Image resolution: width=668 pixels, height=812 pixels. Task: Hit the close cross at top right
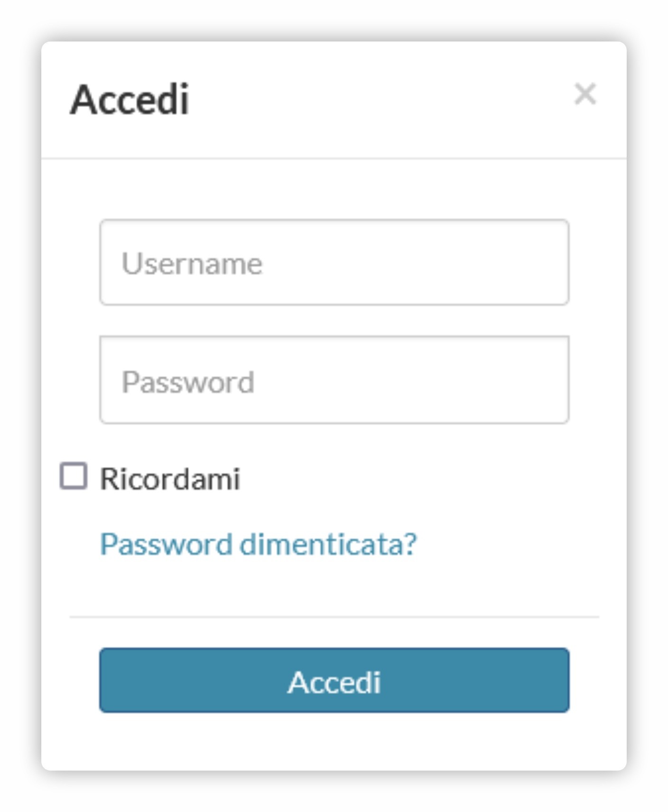click(585, 94)
